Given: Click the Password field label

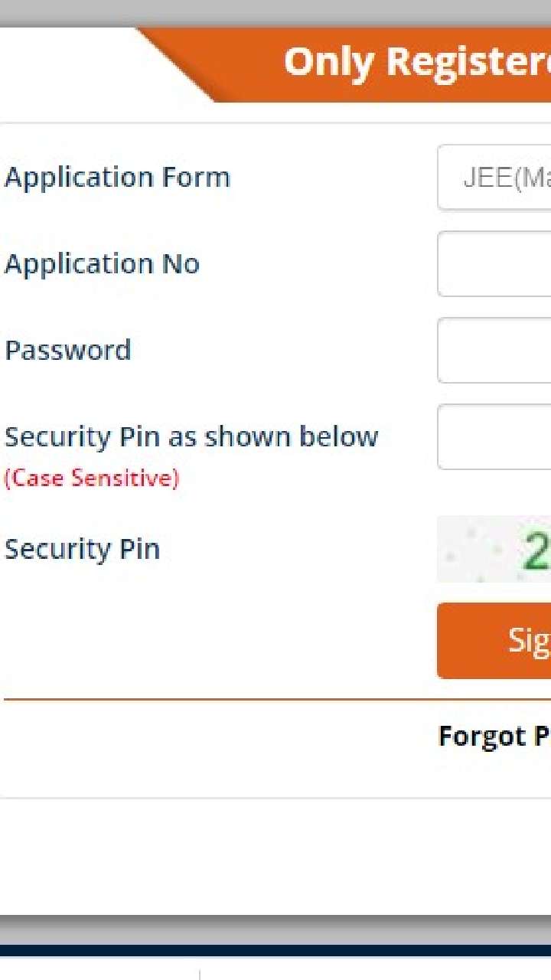Looking at the screenshot, I should (68, 351).
